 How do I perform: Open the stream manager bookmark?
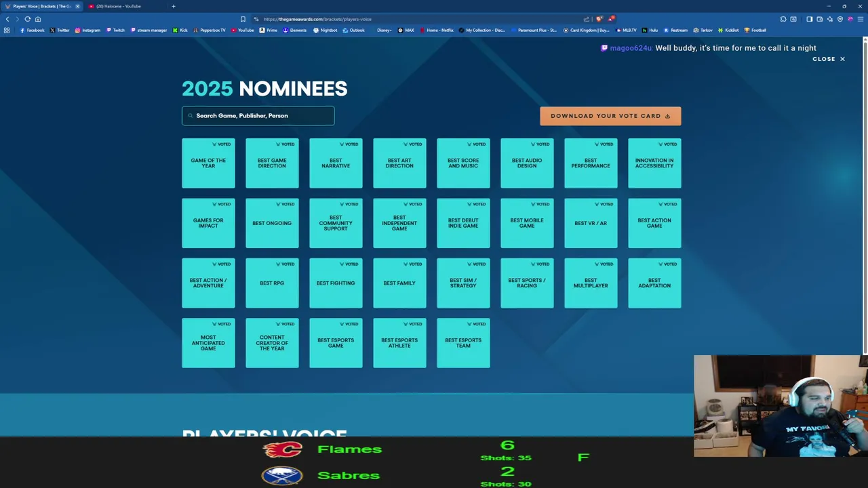(x=149, y=30)
